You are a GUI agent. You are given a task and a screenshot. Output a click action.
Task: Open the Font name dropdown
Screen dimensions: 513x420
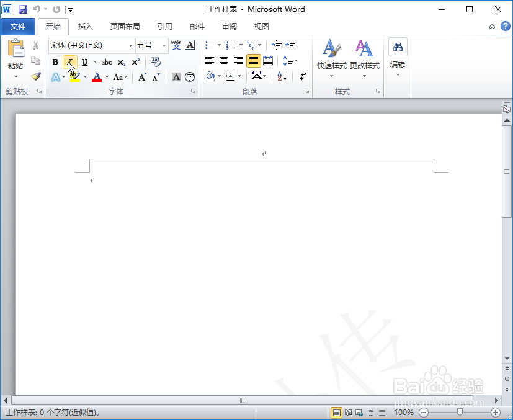coord(131,45)
